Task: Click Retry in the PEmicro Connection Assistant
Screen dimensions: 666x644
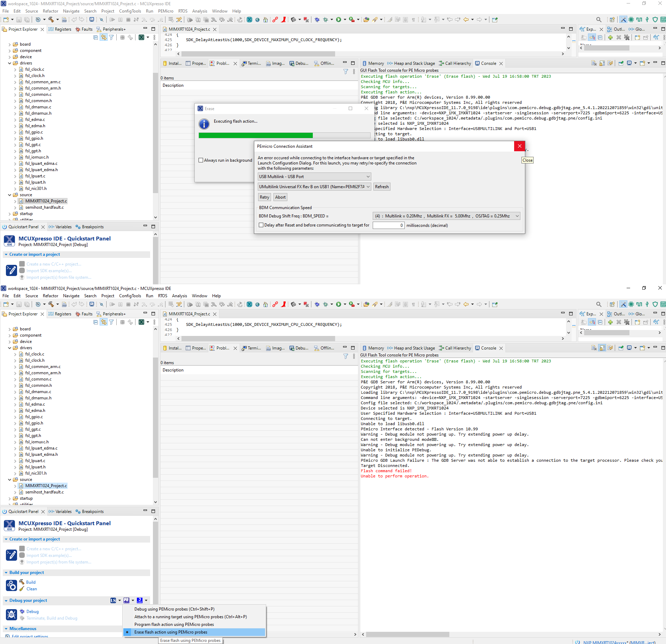Action: click(x=264, y=197)
